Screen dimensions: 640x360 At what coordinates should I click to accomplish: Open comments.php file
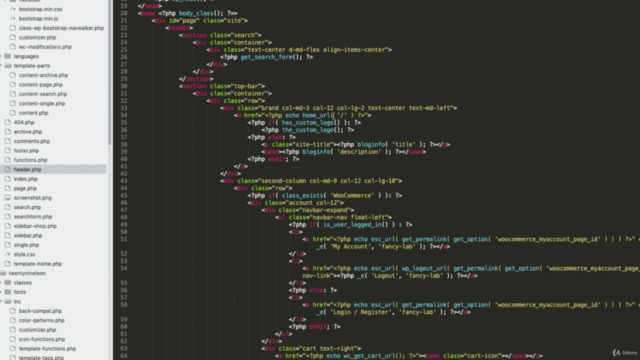[x=32, y=141]
